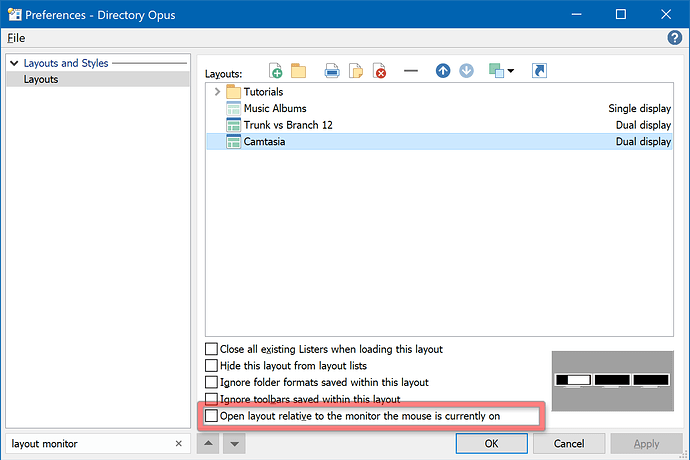The width and height of the screenshot is (690, 460).
Task: Click the blue drive icon in the Layouts toolbar
Action: [332, 71]
